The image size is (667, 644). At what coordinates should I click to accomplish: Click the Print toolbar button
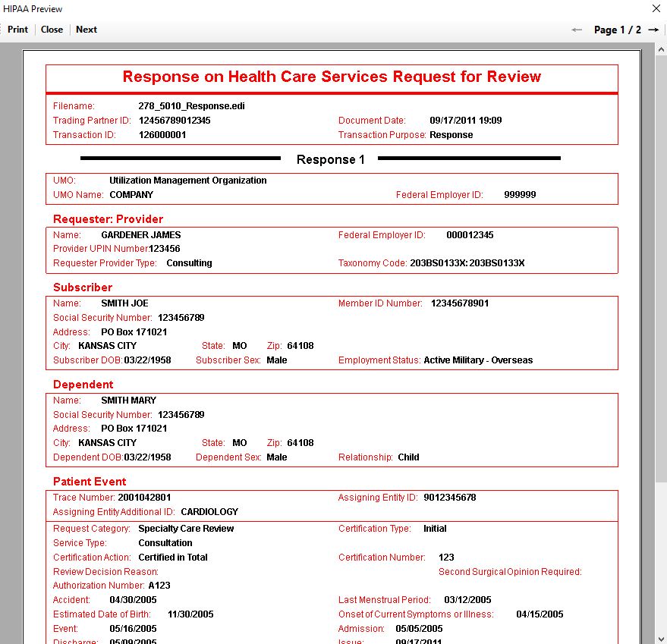coord(17,30)
